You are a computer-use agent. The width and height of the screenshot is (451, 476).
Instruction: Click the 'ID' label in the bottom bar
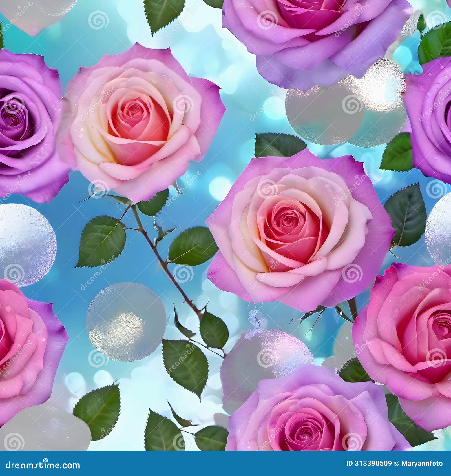(350, 463)
